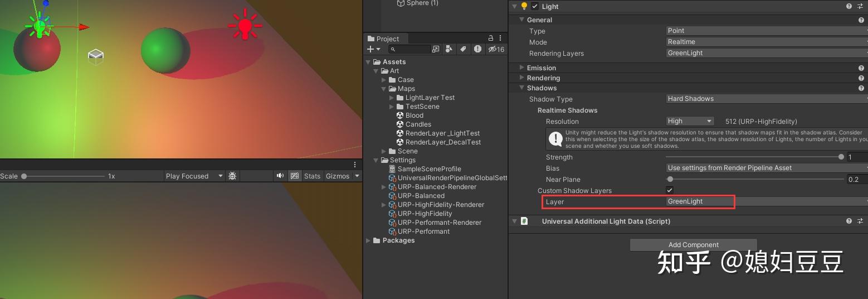Click the search by import log type icon
The image size is (868, 299).
pyautogui.click(x=477, y=49)
